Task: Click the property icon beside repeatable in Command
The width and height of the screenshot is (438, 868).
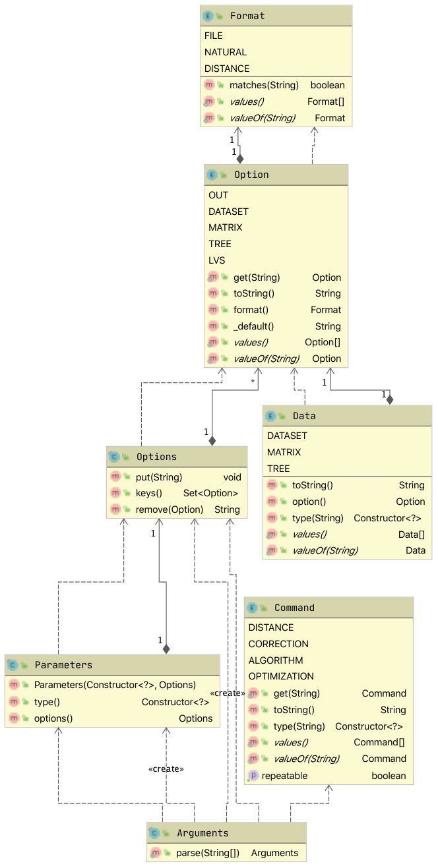Action: coord(253,776)
